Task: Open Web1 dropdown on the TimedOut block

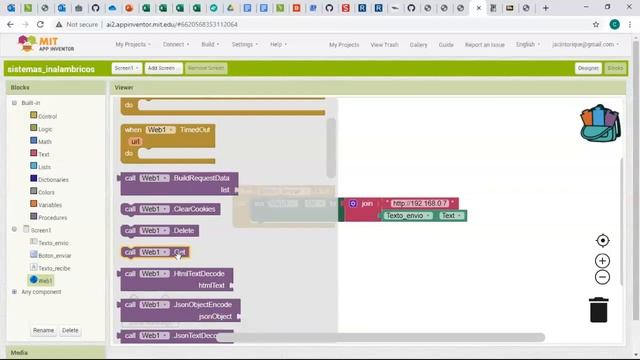Action: 160,130
